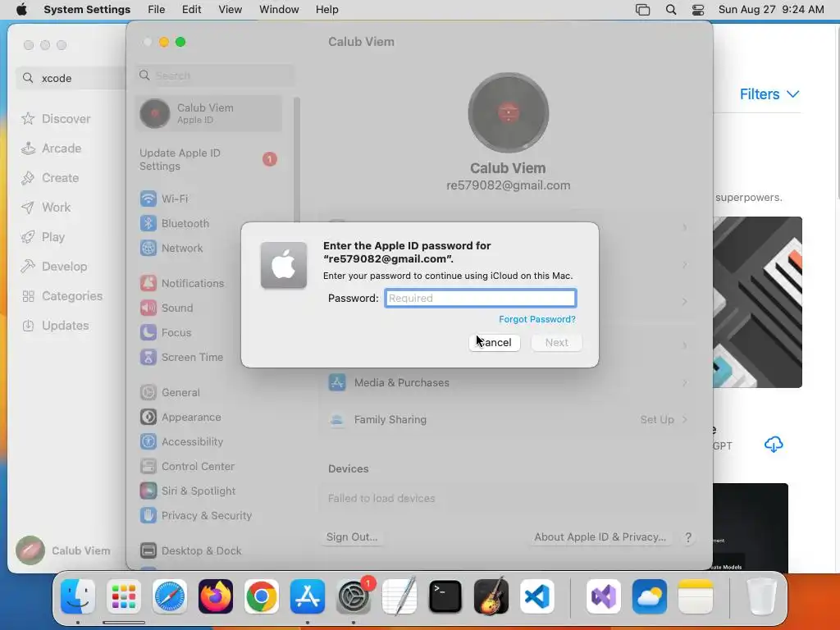Click the sidebar scrollbar in System Settings
840x630 pixels.
point(297,161)
